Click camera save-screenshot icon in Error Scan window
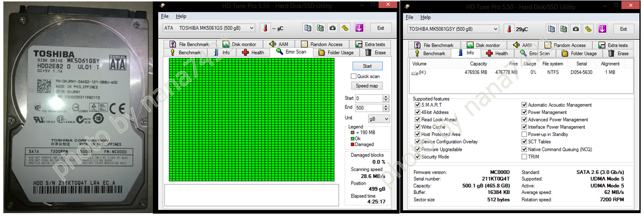644x216 pixels. (x=333, y=28)
